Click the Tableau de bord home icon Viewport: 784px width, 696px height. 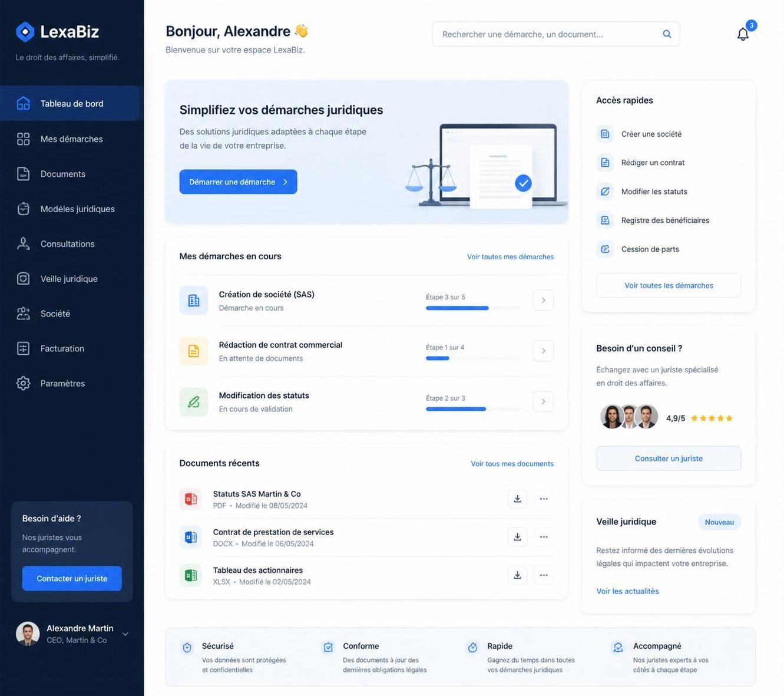tap(23, 104)
